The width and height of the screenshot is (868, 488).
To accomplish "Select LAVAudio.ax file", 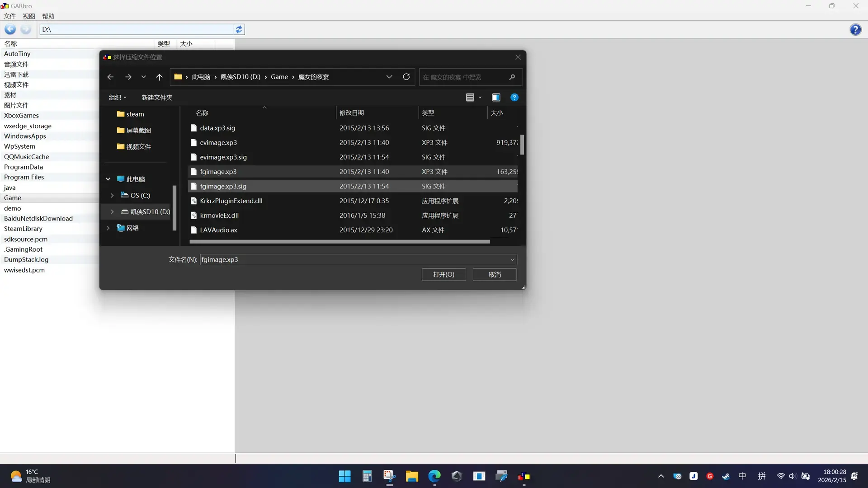I will [x=353, y=230].
